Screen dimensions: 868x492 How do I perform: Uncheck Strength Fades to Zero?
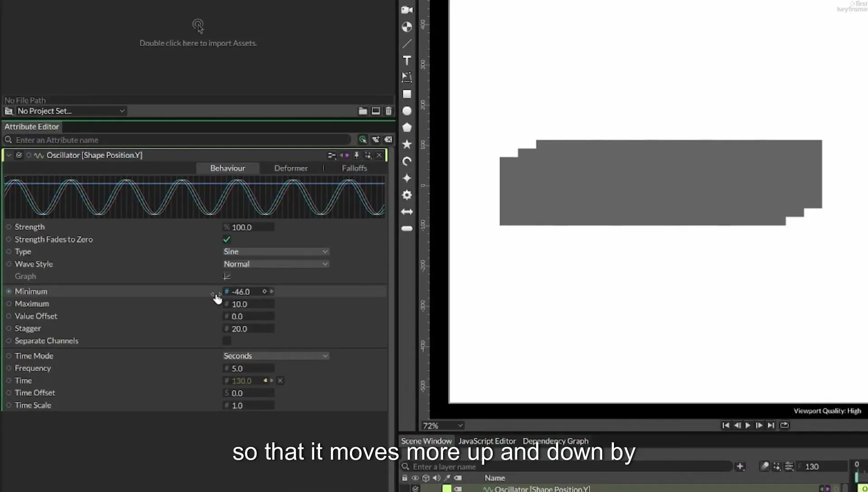227,239
